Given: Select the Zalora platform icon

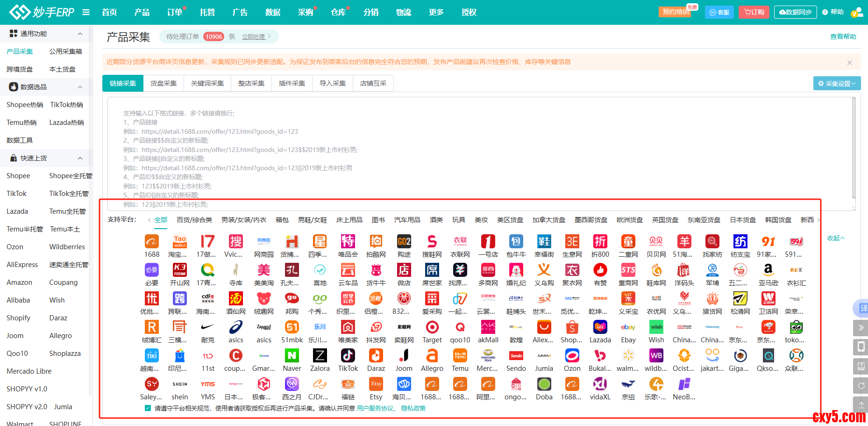Looking at the screenshot, I should [320, 356].
